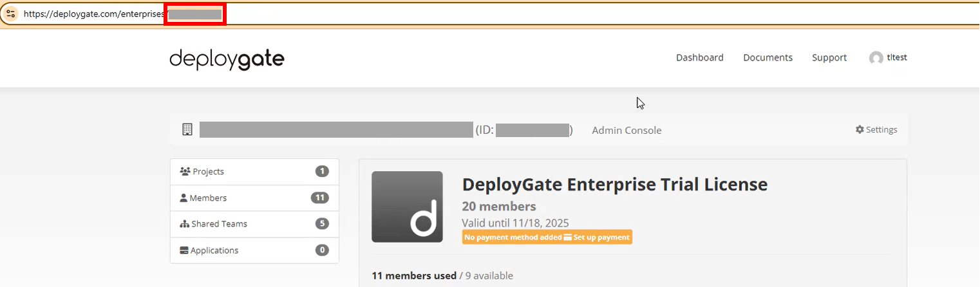Click the Projects count badge 1
This screenshot has width=980, height=287.
pyautogui.click(x=322, y=172)
